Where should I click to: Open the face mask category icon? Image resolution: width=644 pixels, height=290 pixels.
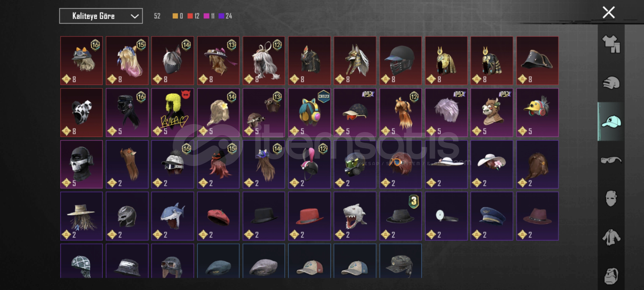[x=611, y=198]
